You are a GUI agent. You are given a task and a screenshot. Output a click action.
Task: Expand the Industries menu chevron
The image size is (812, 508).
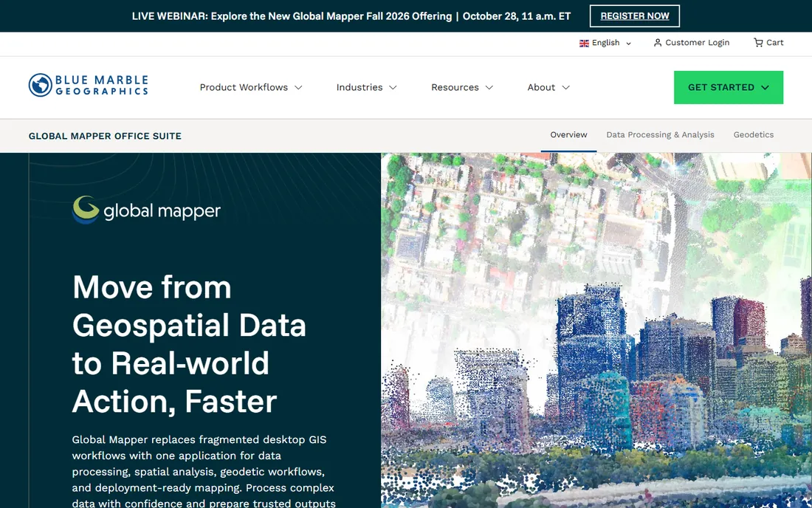(393, 88)
